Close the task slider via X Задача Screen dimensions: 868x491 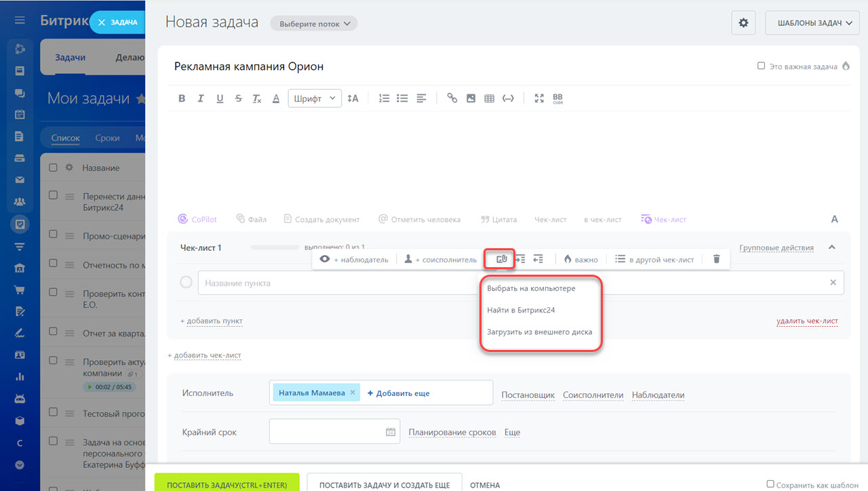[x=117, y=22]
